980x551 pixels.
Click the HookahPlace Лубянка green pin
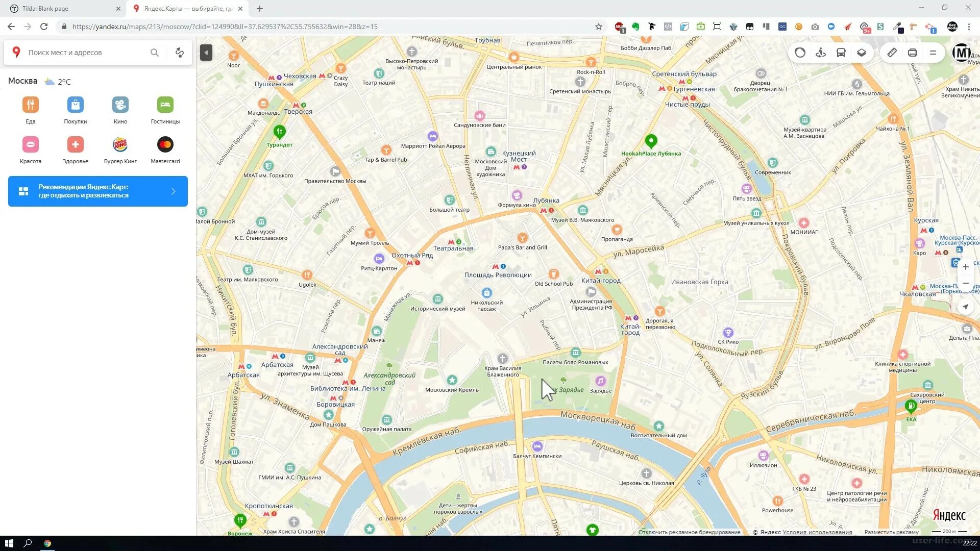pos(651,141)
